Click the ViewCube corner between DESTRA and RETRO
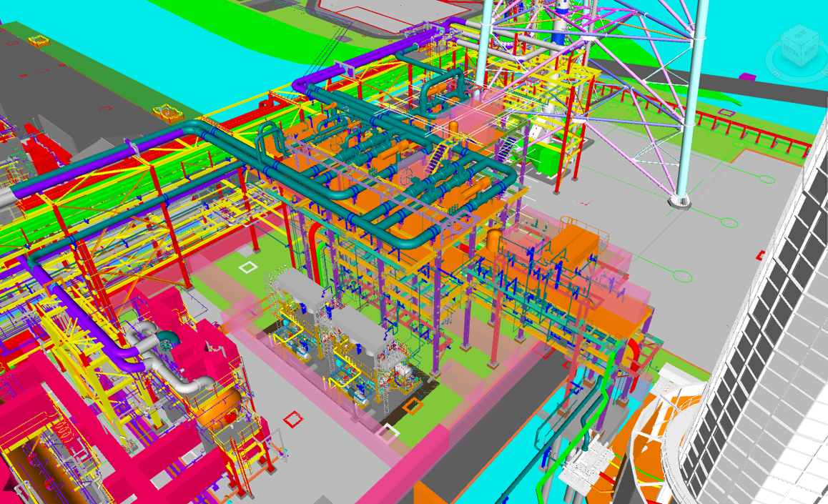The height and width of the screenshot is (504, 828). coord(800,54)
